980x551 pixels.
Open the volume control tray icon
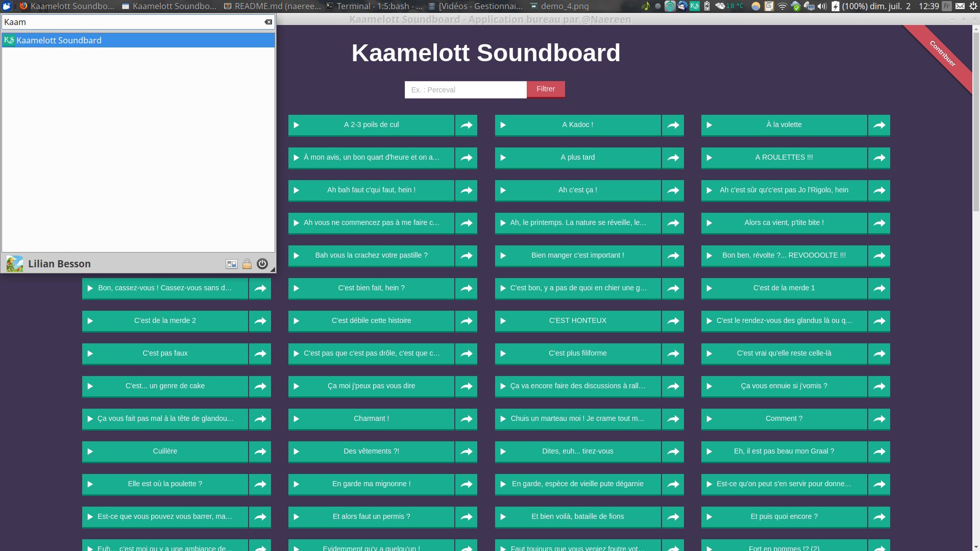pyautogui.click(x=822, y=6)
